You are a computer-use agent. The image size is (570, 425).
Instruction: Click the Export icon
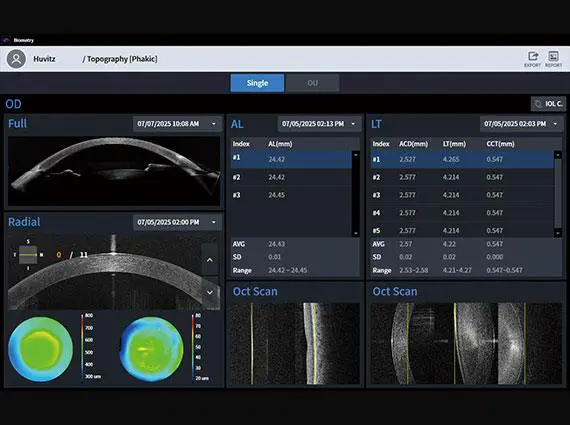point(533,59)
